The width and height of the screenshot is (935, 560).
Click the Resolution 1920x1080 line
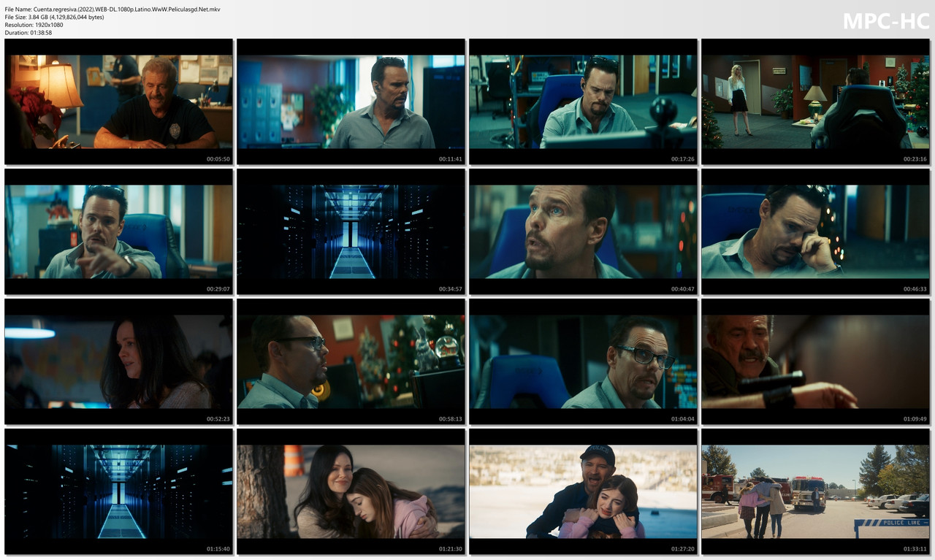click(34, 25)
